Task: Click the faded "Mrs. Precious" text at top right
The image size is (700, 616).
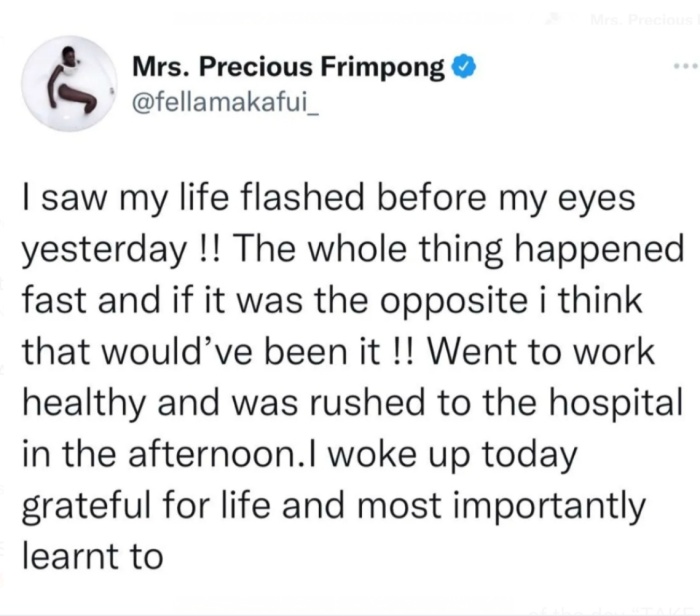Action: pos(644,20)
